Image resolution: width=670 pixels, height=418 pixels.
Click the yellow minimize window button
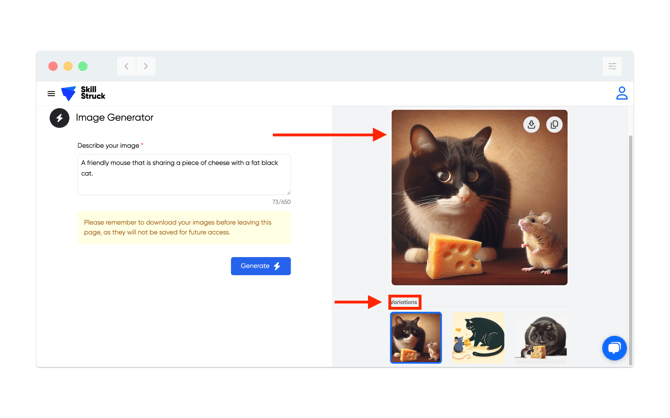click(68, 66)
